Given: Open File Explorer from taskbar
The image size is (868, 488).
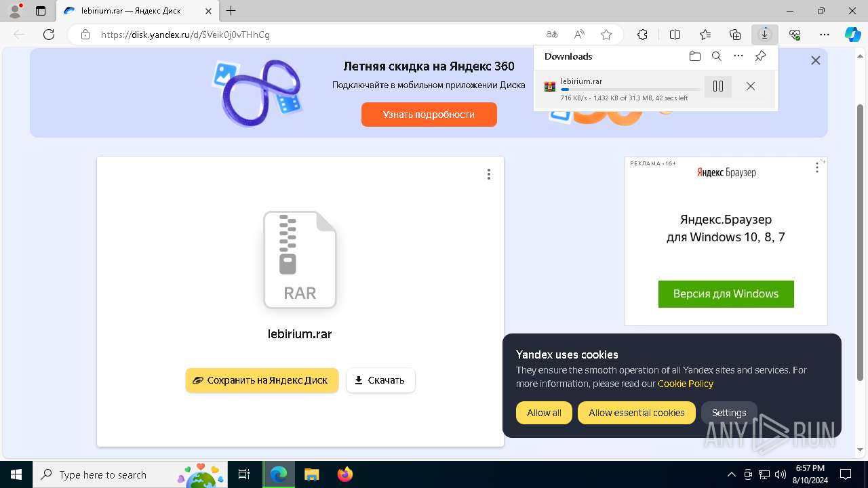Looking at the screenshot, I should pos(311,474).
